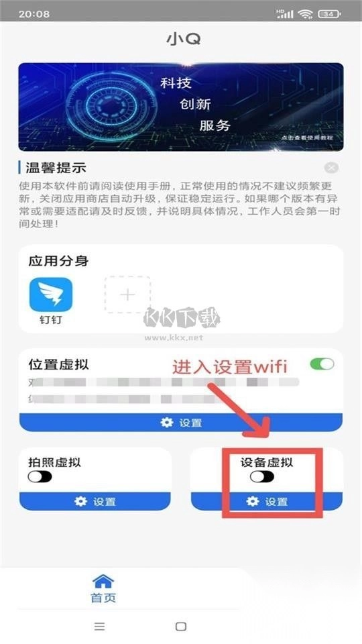Tap the 首页 home icon
This screenshot has height=644, width=362.
pyautogui.click(x=103, y=581)
